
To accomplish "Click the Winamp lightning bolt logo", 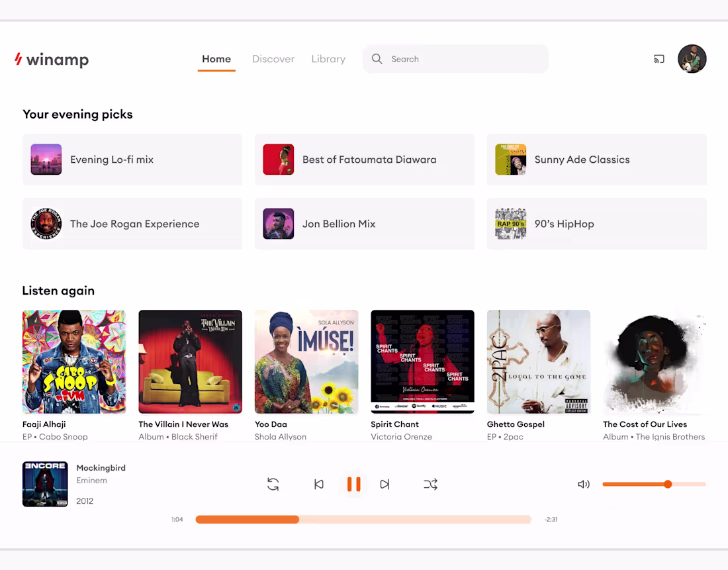I will click(17, 59).
